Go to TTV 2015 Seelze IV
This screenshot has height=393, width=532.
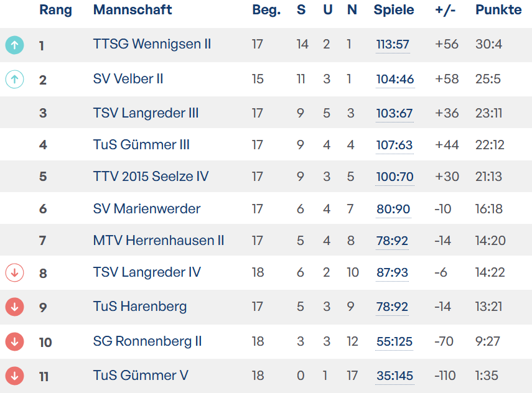point(151,177)
